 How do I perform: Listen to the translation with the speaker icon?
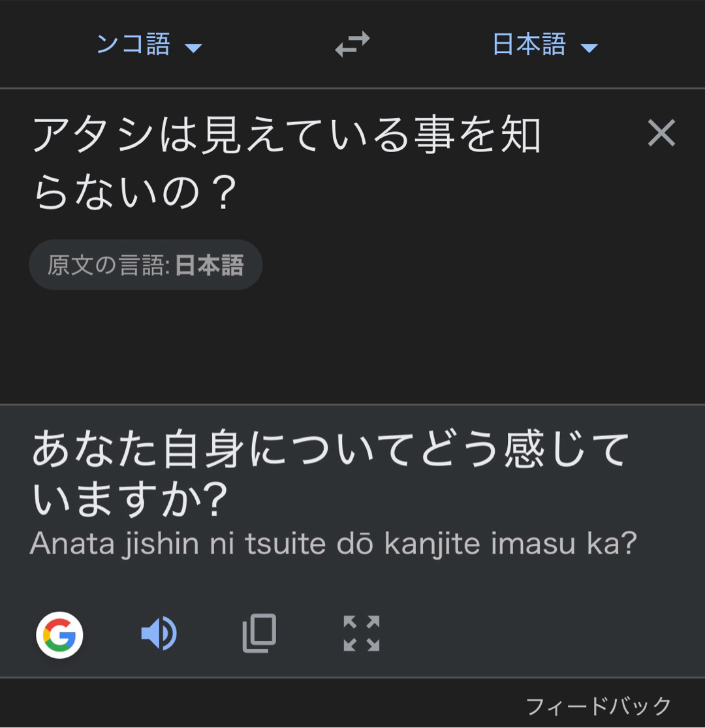159,634
